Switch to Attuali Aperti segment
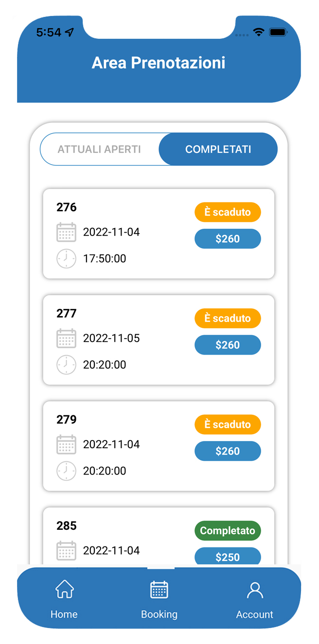 click(x=99, y=149)
